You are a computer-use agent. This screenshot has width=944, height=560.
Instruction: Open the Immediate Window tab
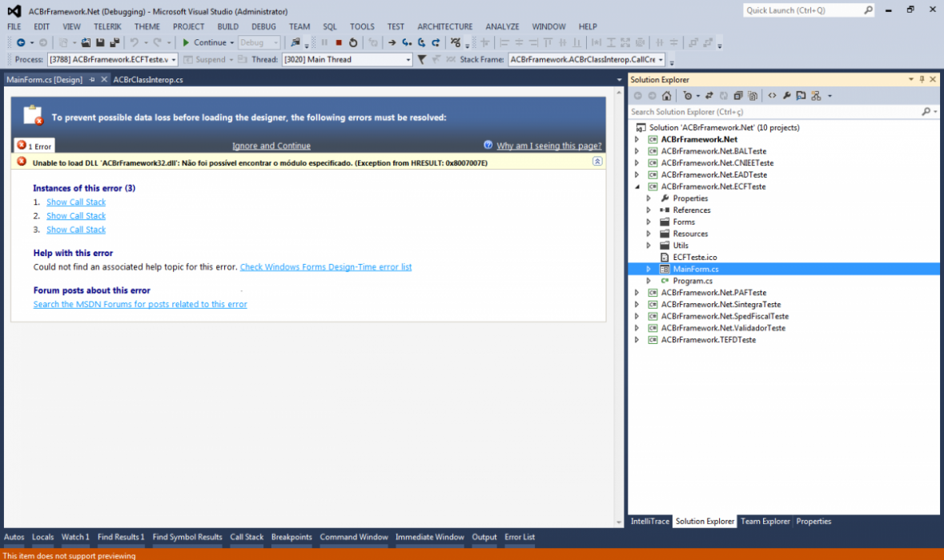point(429,537)
